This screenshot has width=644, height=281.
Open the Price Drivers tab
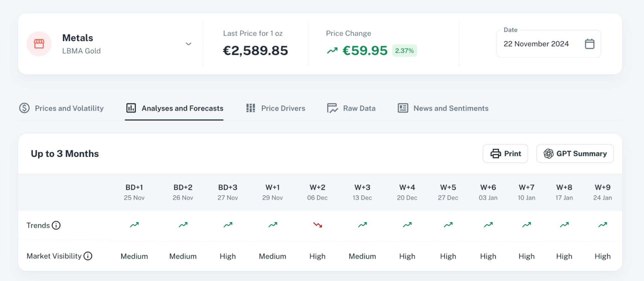[x=275, y=108]
